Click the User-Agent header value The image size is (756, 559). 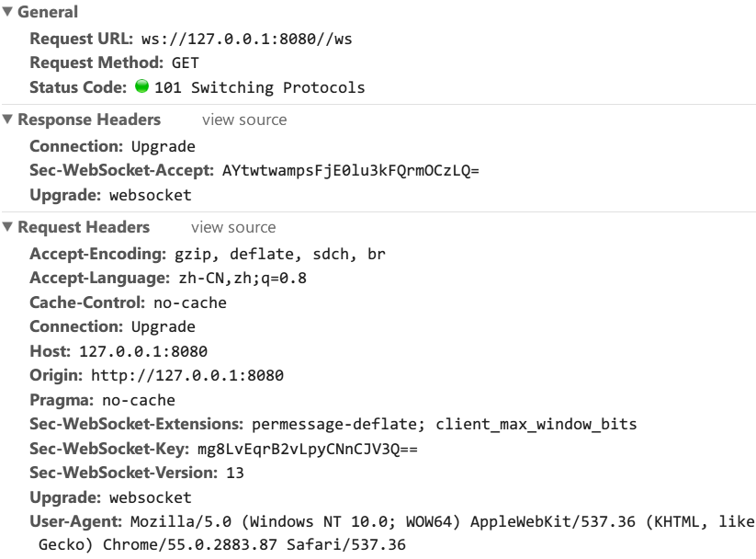click(367, 521)
